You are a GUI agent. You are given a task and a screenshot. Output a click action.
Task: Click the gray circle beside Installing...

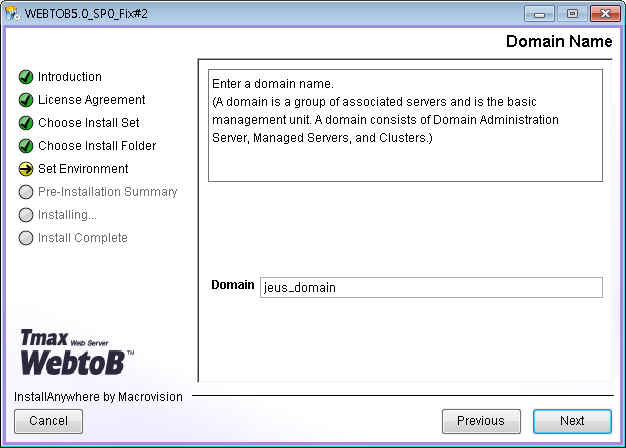tap(26, 215)
